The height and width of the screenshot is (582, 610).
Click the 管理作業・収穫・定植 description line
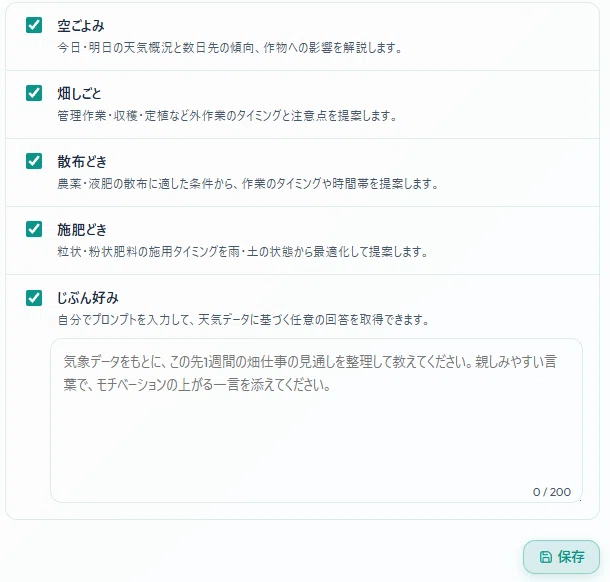pos(227,116)
